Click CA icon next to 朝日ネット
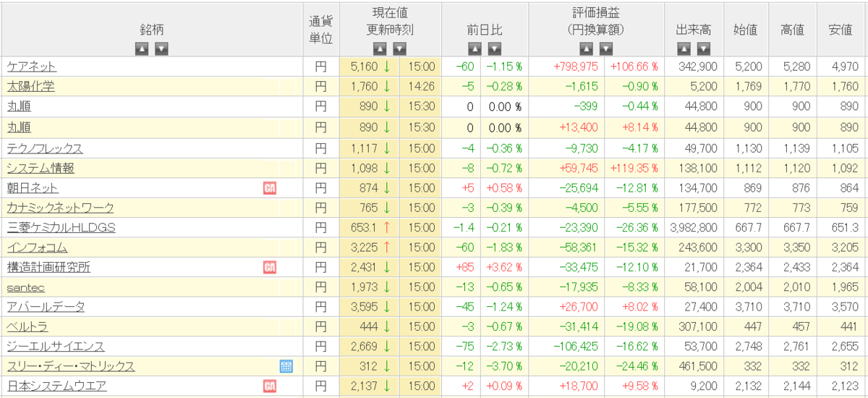 pos(270,188)
